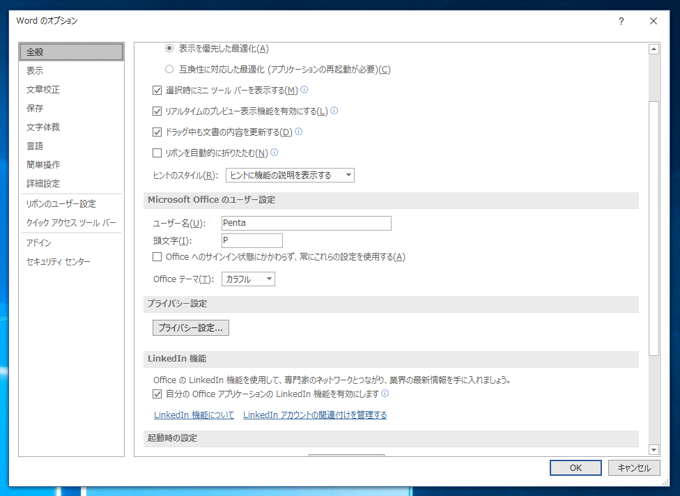This screenshot has height=496, width=680.
Task: Click プライバシー設定... button
Action: point(191,328)
